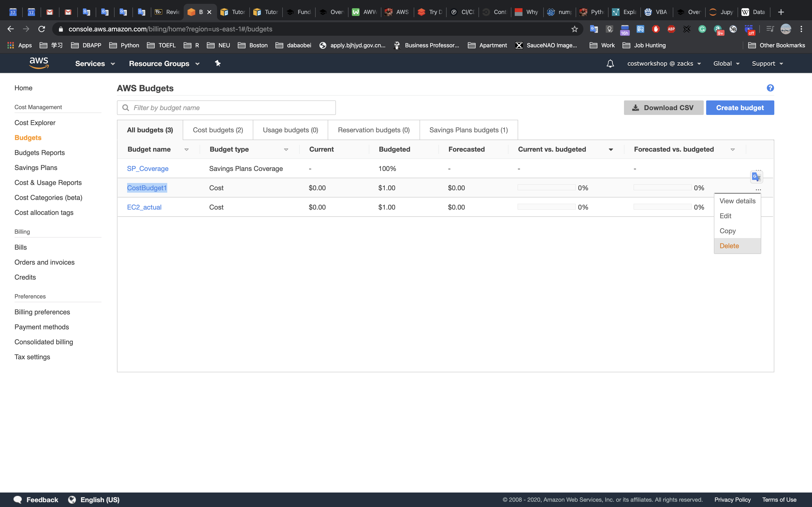Click the pin shortcut icon in navbar
The width and height of the screenshot is (812, 507).
coord(218,63)
